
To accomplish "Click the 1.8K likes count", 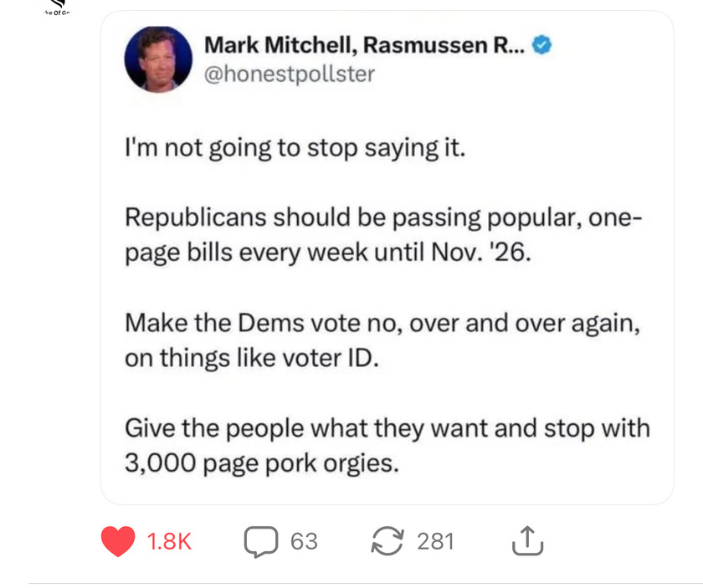I will tap(169, 542).
